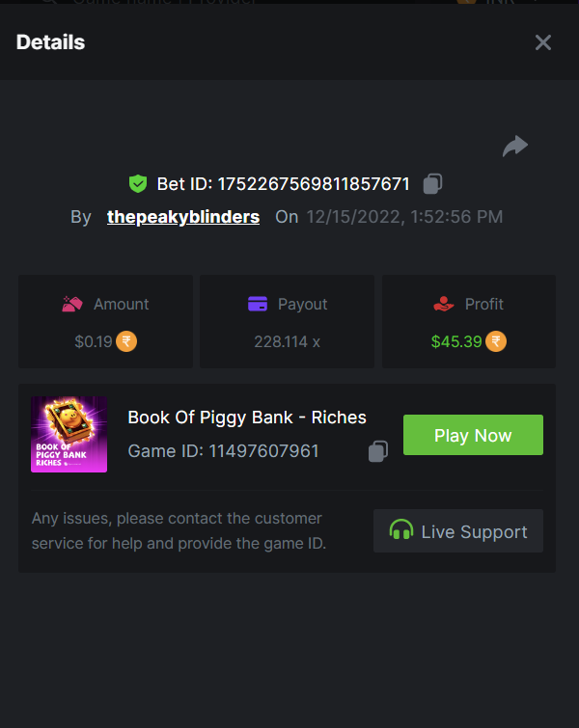Select the Bet ID number text
Screen dimensions: 579x728
pyautogui.click(x=314, y=183)
